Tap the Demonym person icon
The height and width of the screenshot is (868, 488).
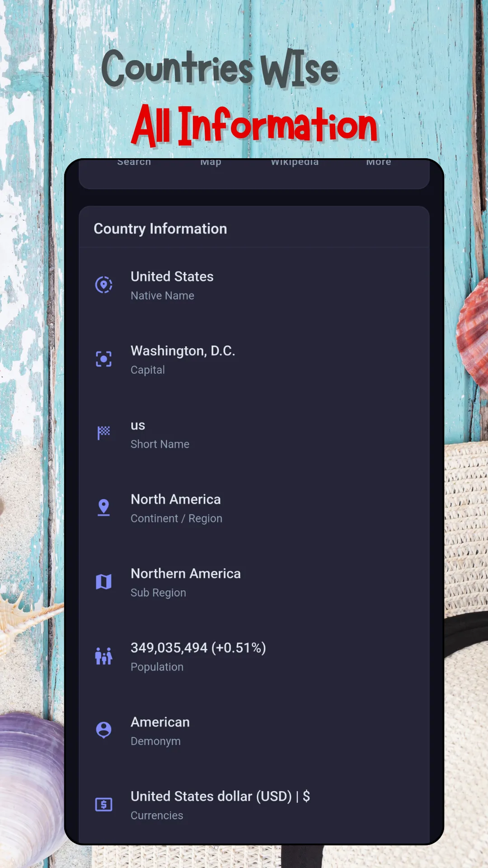pyautogui.click(x=104, y=730)
